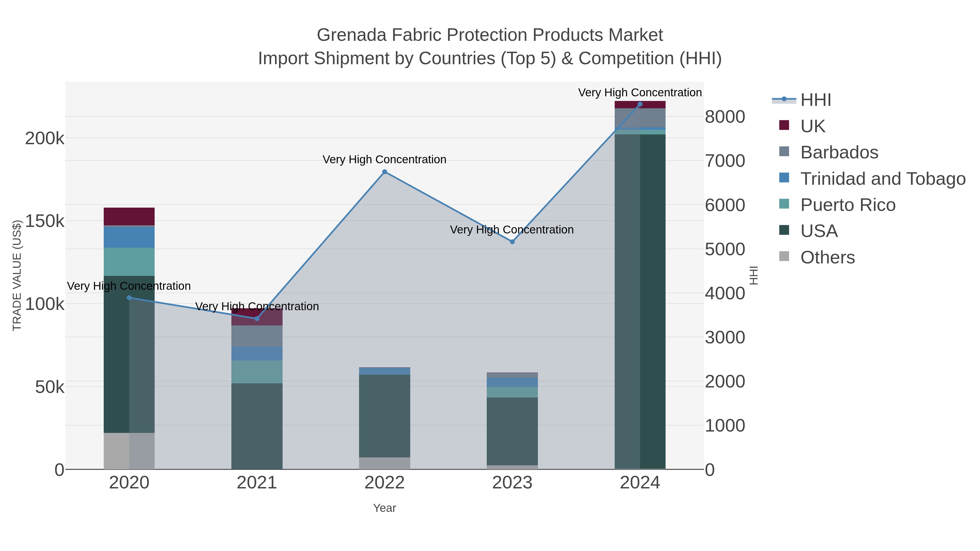Click the UK maroon legend swatch
The width and height of the screenshot is (980, 551).
pos(784,125)
